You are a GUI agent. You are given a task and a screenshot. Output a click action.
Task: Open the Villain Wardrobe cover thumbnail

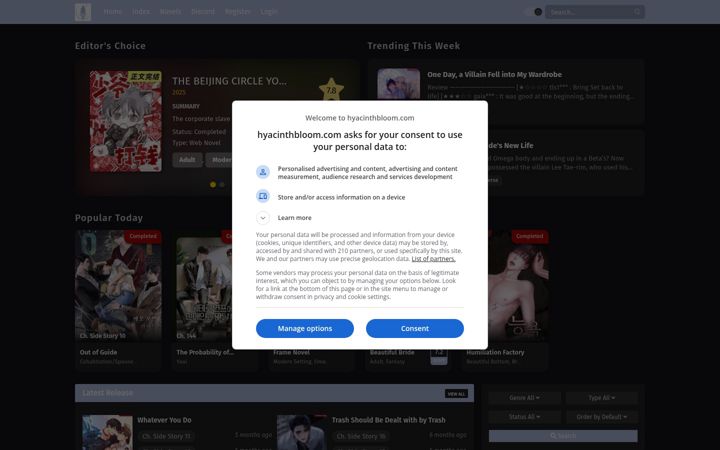tap(399, 84)
